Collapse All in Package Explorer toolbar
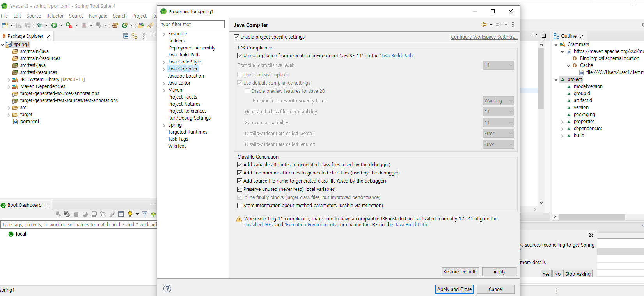 pyautogui.click(x=126, y=36)
